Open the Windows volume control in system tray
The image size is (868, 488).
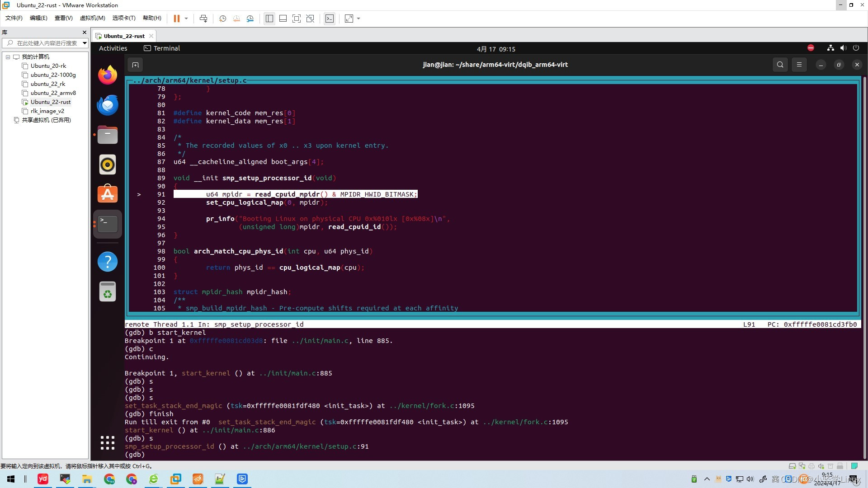click(750, 479)
